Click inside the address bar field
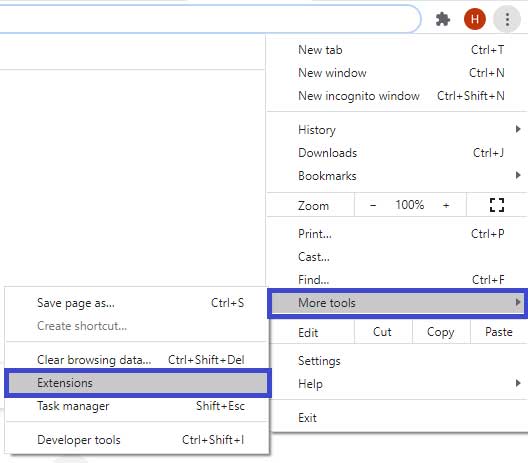The height and width of the screenshot is (463, 528). tap(209, 19)
